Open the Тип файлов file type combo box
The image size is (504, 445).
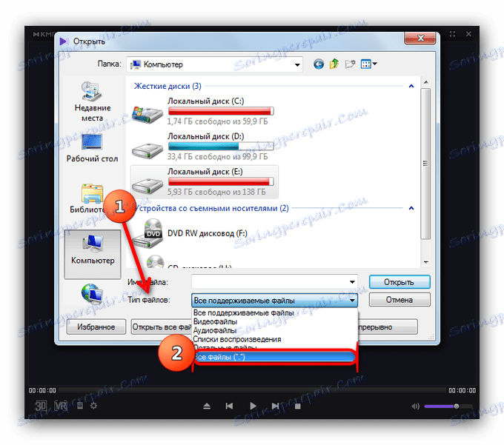coord(274,301)
